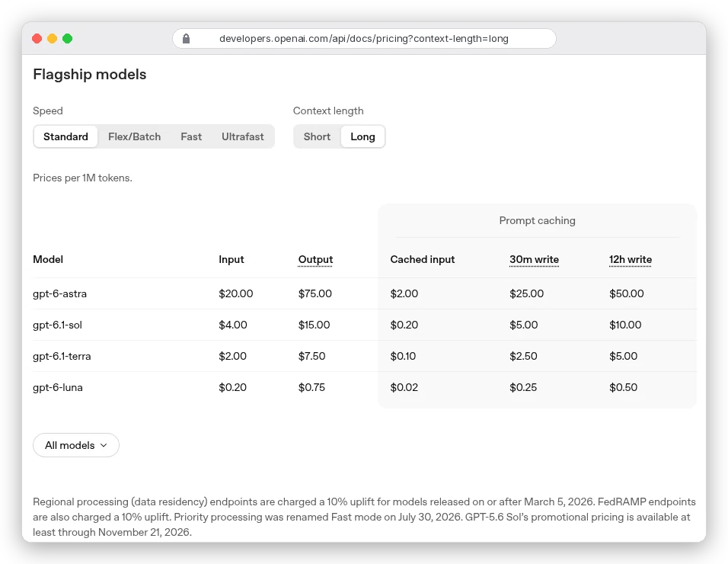Click the Speed label
728x564 pixels.
pyautogui.click(x=48, y=111)
